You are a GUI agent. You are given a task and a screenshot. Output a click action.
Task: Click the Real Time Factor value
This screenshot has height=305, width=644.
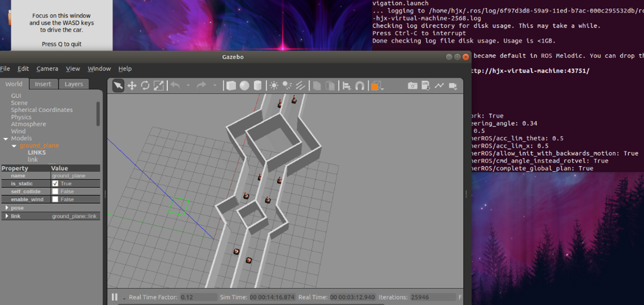pyautogui.click(x=199, y=297)
